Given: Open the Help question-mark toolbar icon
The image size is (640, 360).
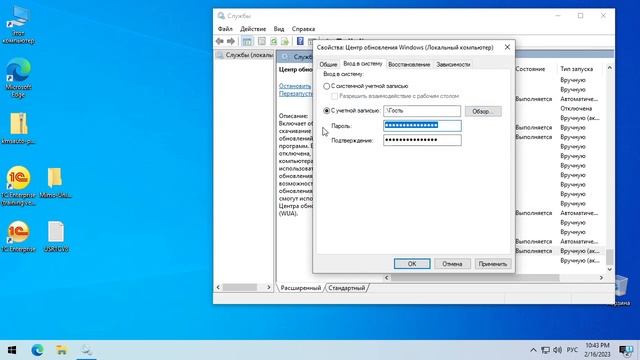Looking at the screenshot, I should pos(300,41).
